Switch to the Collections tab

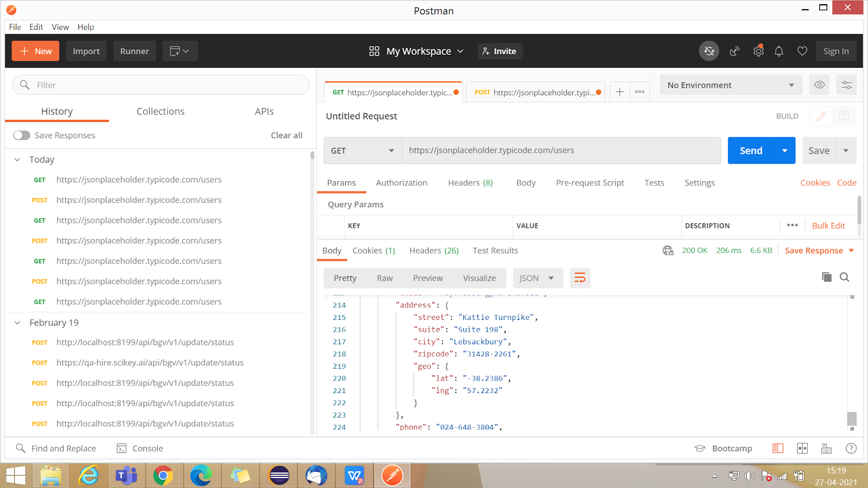161,111
